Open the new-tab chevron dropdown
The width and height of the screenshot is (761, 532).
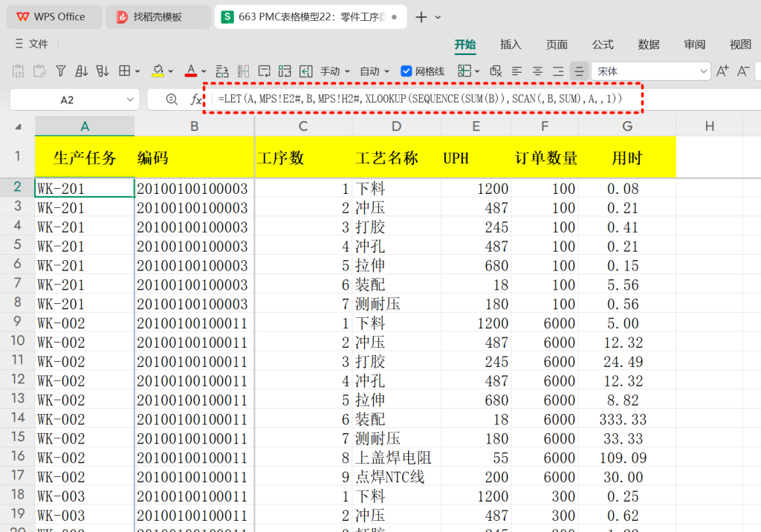[x=438, y=17]
